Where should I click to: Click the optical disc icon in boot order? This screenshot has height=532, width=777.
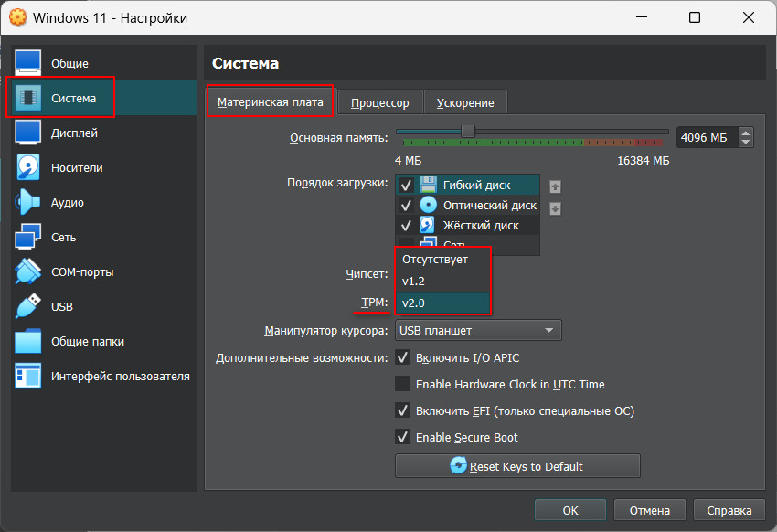point(428,205)
